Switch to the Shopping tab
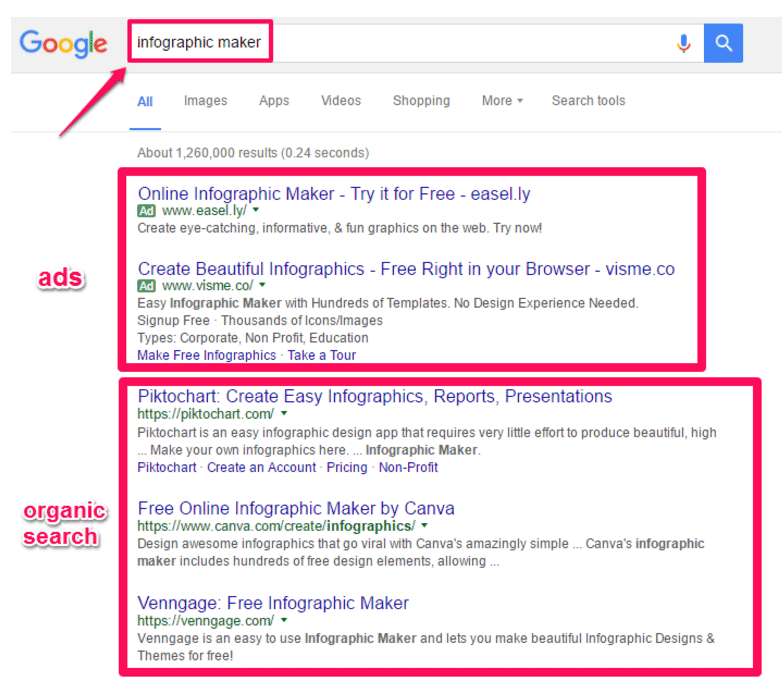The width and height of the screenshot is (782, 698). pyautogui.click(x=421, y=101)
